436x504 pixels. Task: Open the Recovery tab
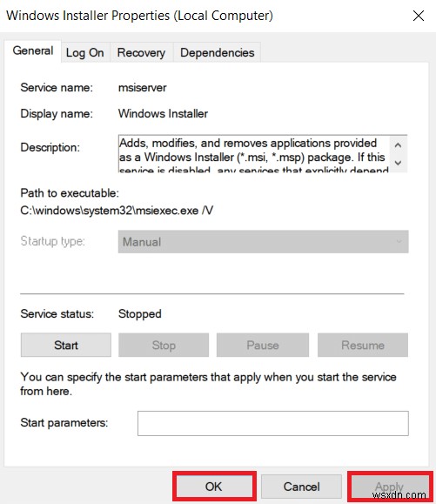click(141, 52)
